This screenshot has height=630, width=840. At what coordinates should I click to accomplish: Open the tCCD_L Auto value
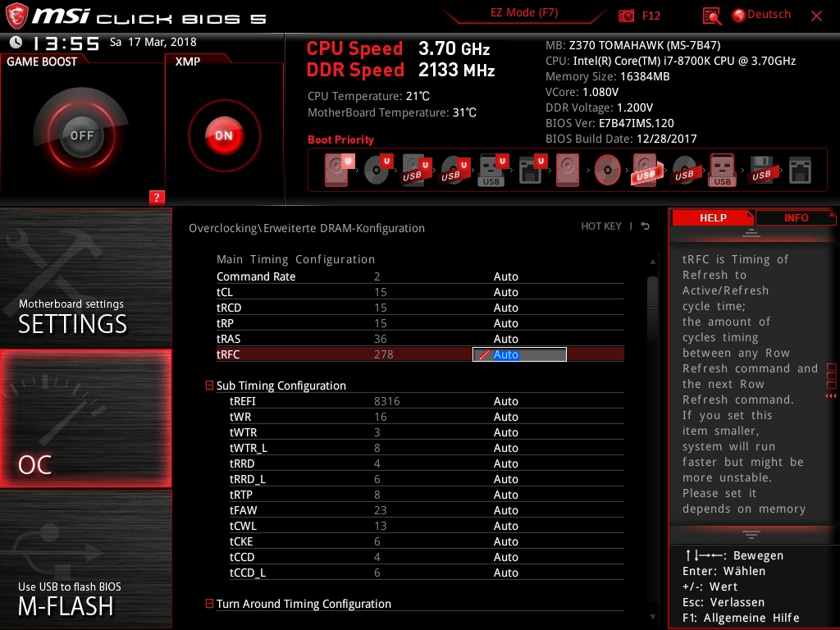tap(505, 572)
